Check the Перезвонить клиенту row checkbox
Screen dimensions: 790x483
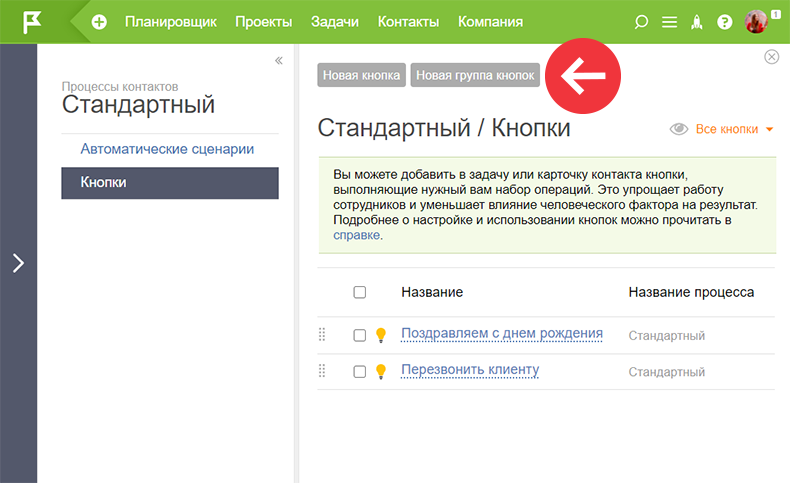coord(360,372)
